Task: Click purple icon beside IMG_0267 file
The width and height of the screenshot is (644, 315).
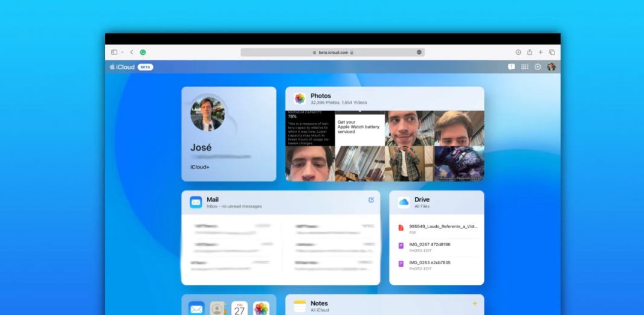Action: [401, 246]
